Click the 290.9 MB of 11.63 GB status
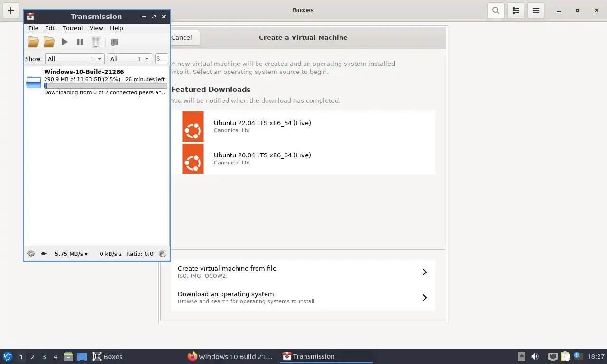 [104, 79]
